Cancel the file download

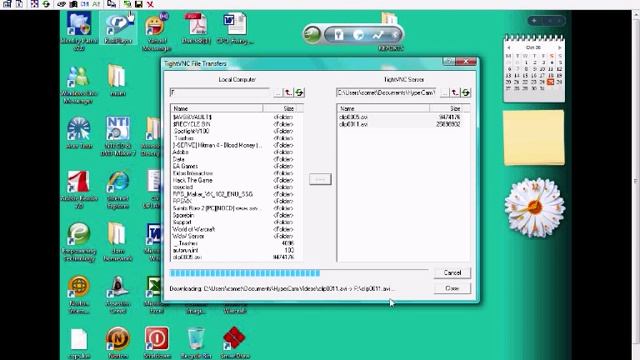(x=452, y=273)
